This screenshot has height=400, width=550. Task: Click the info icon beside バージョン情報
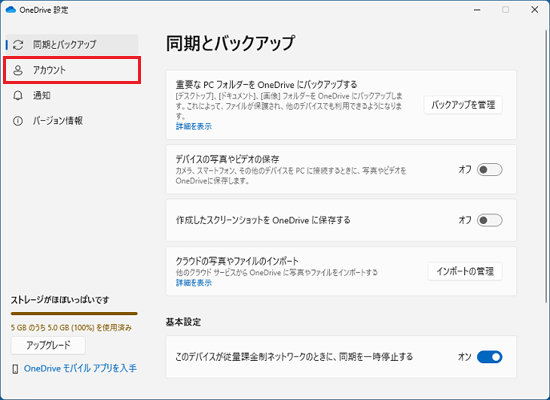click(x=18, y=121)
